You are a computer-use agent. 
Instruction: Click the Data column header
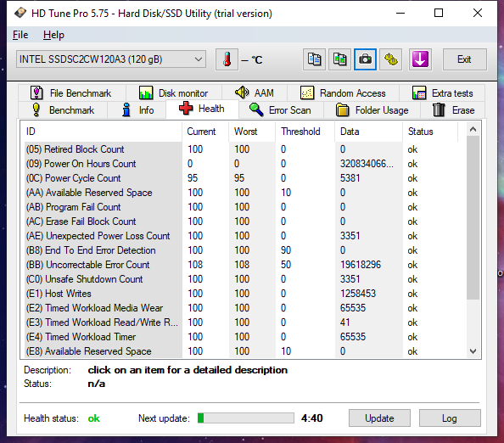[369, 132]
